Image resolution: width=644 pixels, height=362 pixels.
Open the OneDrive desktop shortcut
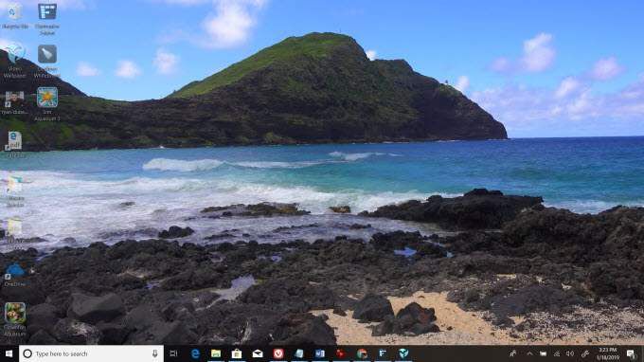coord(15,275)
